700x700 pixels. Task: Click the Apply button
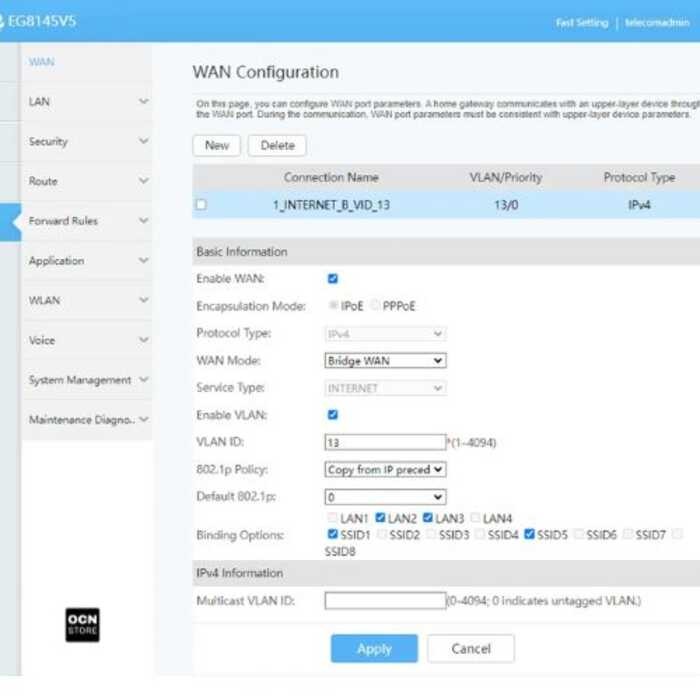point(374,648)
